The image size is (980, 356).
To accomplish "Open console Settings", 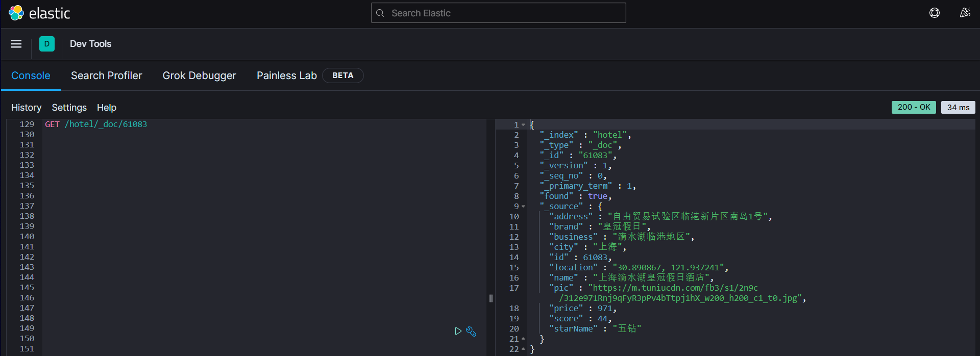I will coord(69,108).
